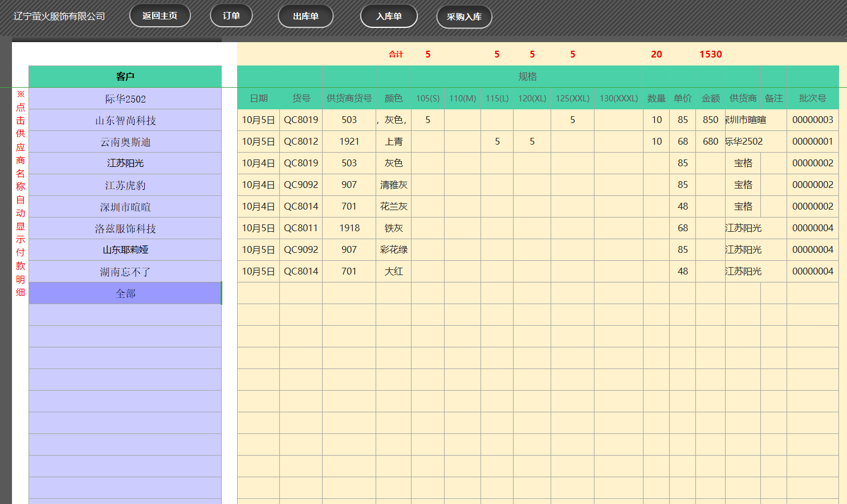Viewport: 847px width, 504px height.
Task: Go to the 入库单 page
Action: tap(389, 17)
